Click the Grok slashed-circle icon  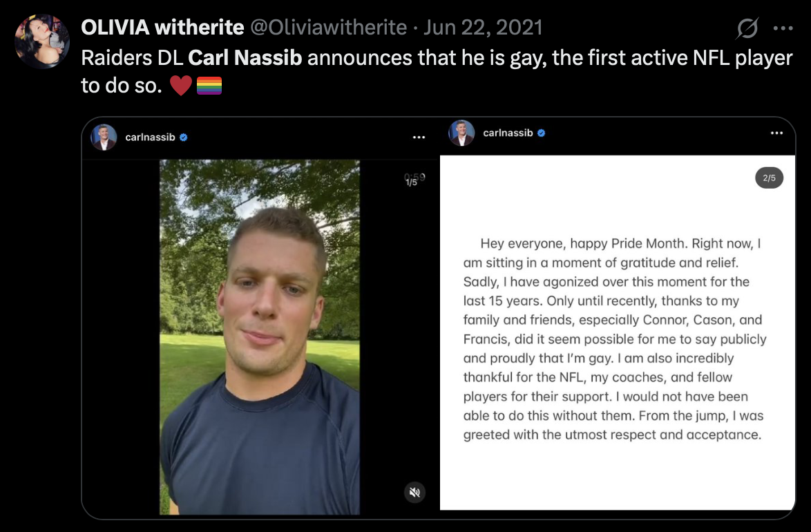[x=747, y=28]
